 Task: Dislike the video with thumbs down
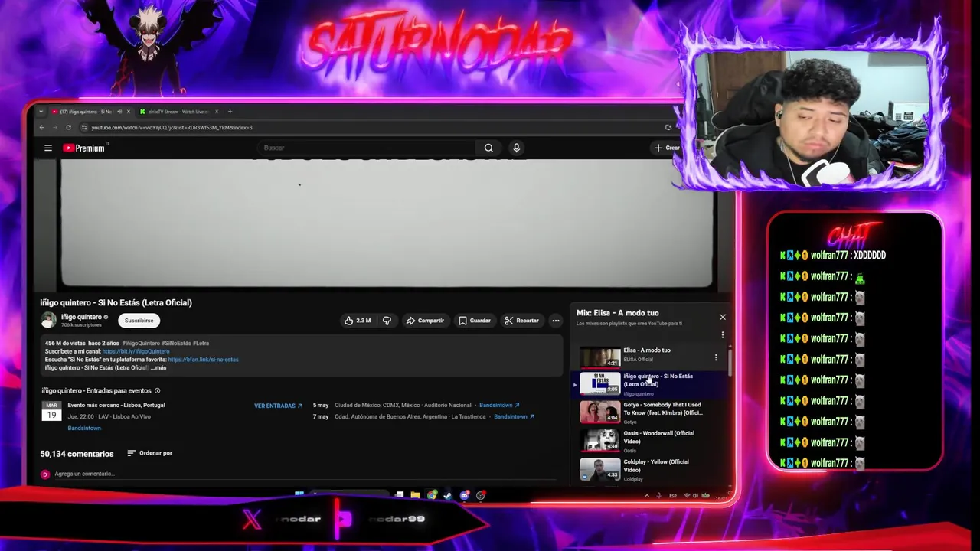click(x=387, y=321)
